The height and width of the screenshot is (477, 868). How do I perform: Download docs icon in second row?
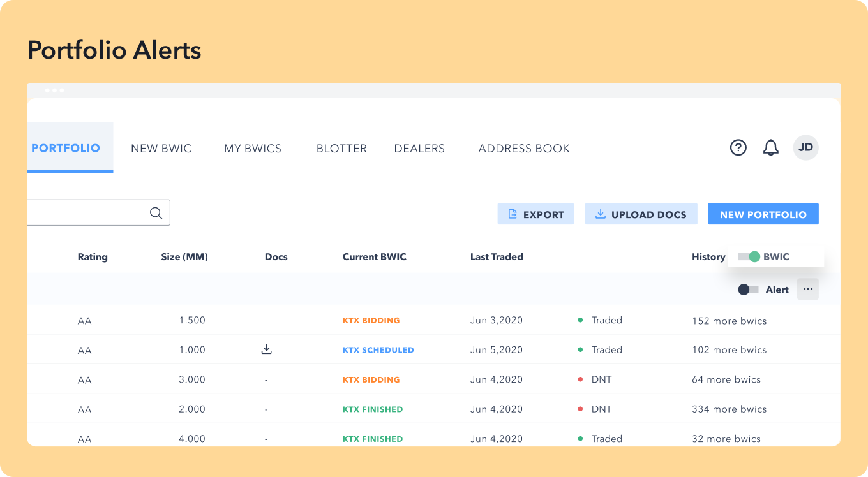[267, 349]
